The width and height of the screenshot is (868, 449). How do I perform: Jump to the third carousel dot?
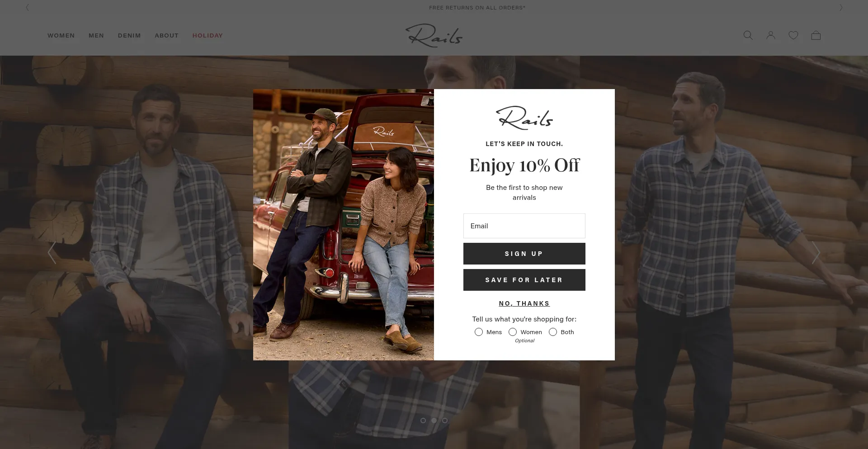(445, 421)
